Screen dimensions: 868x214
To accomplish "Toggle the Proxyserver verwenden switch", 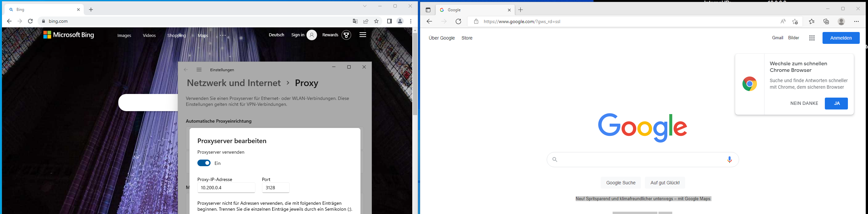I will tap(204, 163).
